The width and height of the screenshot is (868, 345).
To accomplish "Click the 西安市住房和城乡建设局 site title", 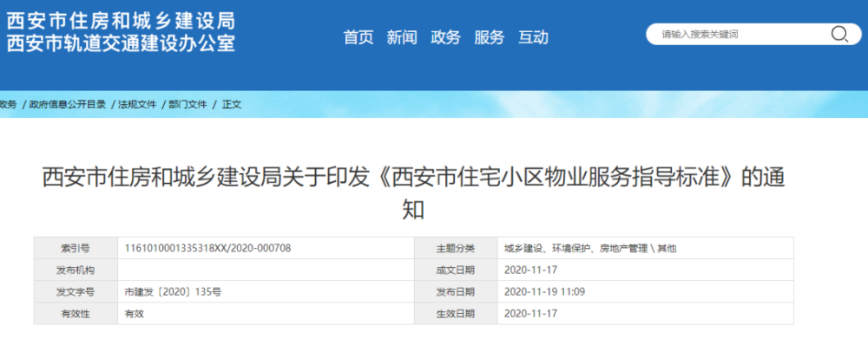I will (121, 21).
